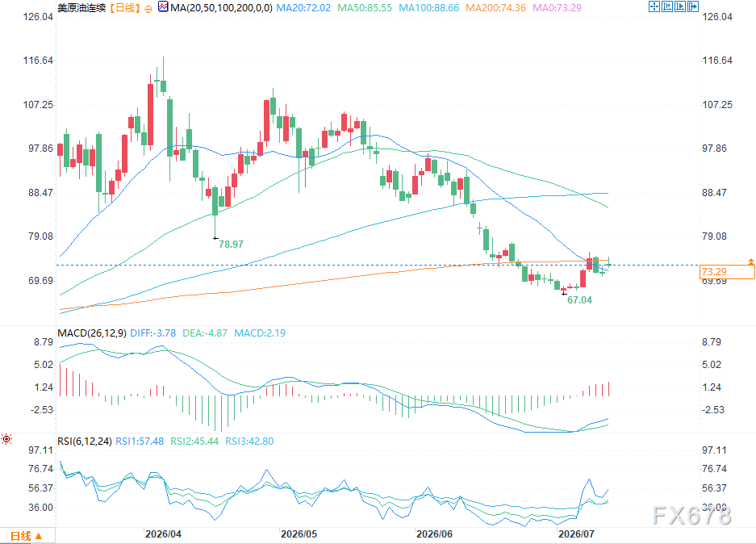Click the jump-to-chart-start icon
The height and width of the screenshot is (544, 756).
click(x=666, y=6)
